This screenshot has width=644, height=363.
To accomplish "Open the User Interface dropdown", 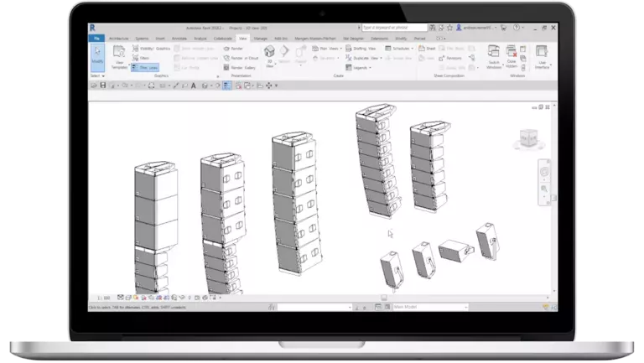I will point(543,57).
